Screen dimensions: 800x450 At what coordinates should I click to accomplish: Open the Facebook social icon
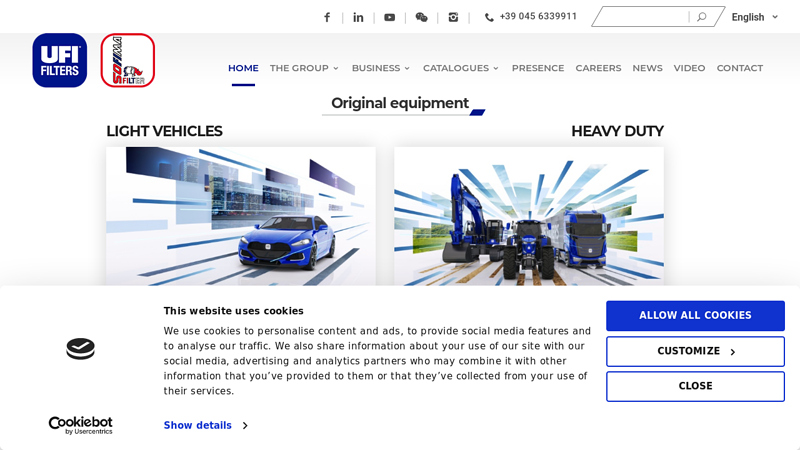(327, 17)
